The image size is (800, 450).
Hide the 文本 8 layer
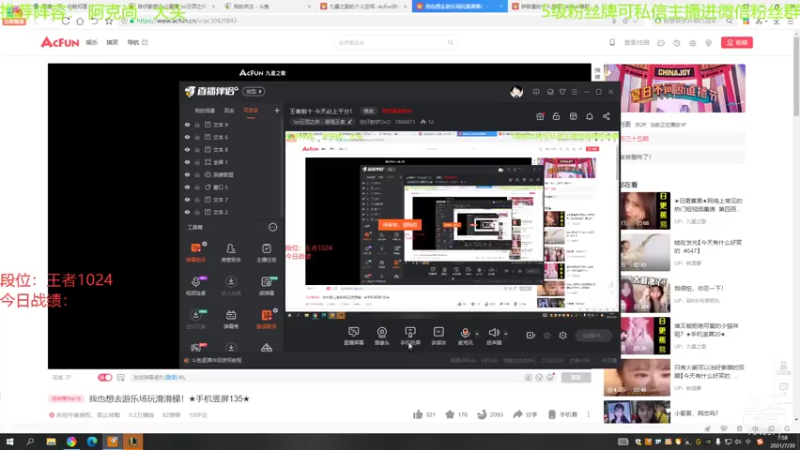coord(187,149)
